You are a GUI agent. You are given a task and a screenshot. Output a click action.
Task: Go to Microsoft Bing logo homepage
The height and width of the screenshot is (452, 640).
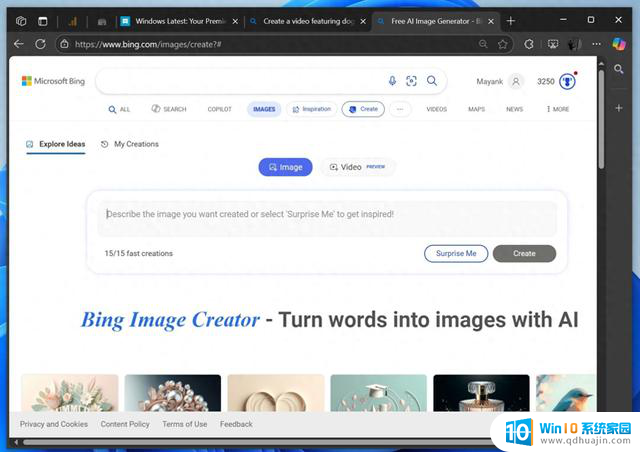tap(53, 81)
